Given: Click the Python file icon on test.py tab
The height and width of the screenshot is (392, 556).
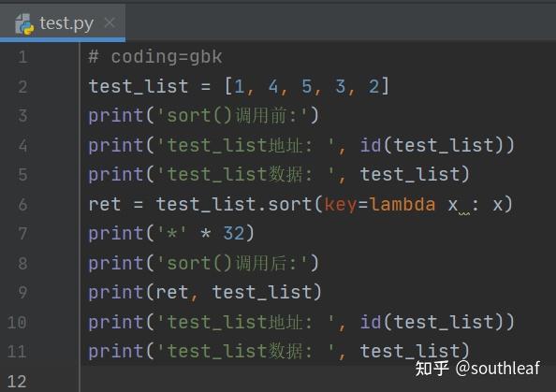Looking at the screenshot, I should pyautogui.click(x=24, y=24).
